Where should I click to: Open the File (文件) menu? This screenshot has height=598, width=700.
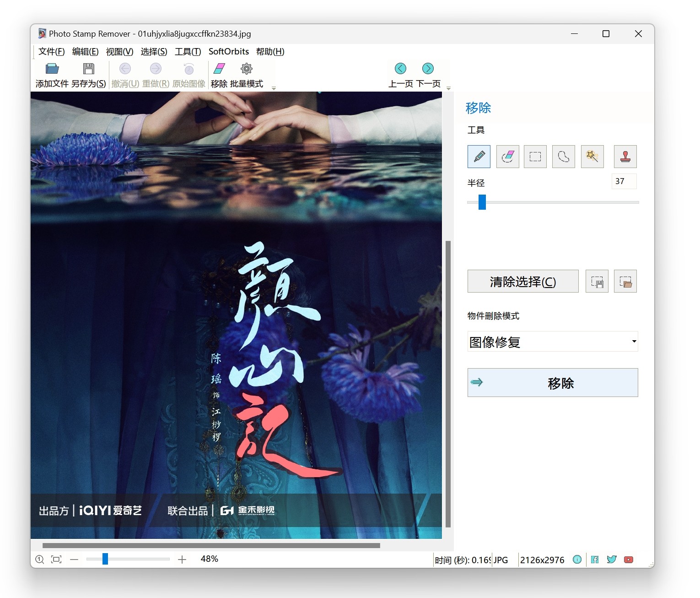pyautogui.click(x=51, y=51)
